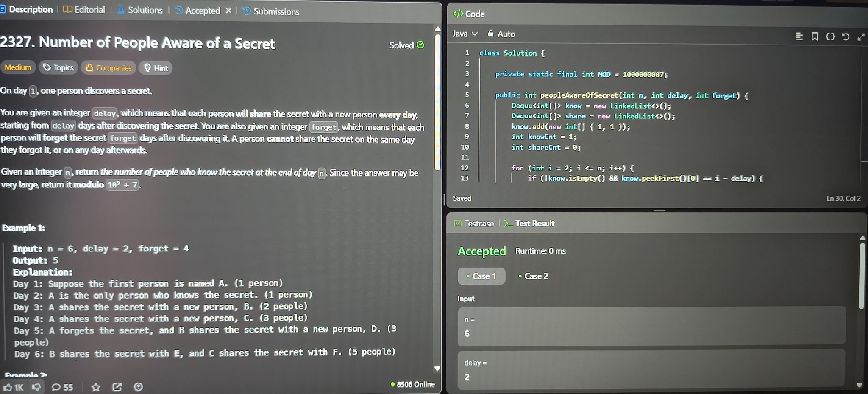Click the 'Day 3' explanation line
The height and width of the screenshot is (394, 868).
click(x=161, y=307)
